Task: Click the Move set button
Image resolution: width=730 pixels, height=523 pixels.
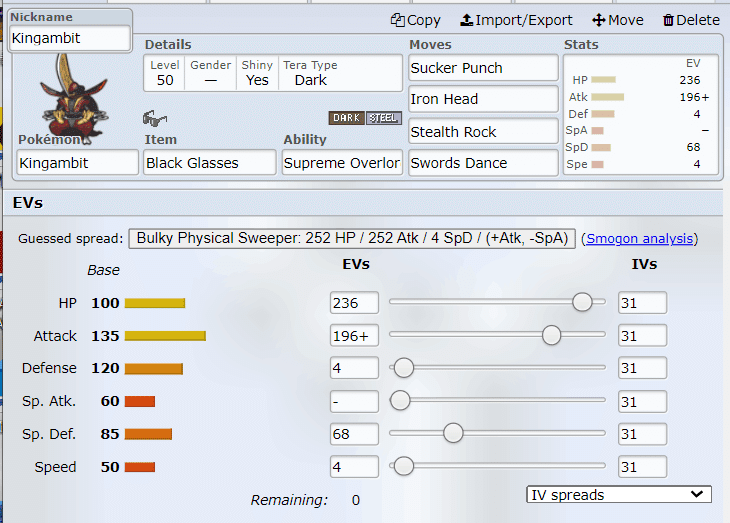Action: tap(617, 20)
